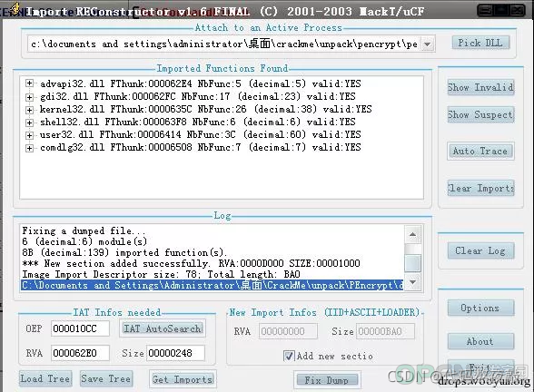Click the Get Imports button
The image size is (534, 392).
click(x=183, y=379)
